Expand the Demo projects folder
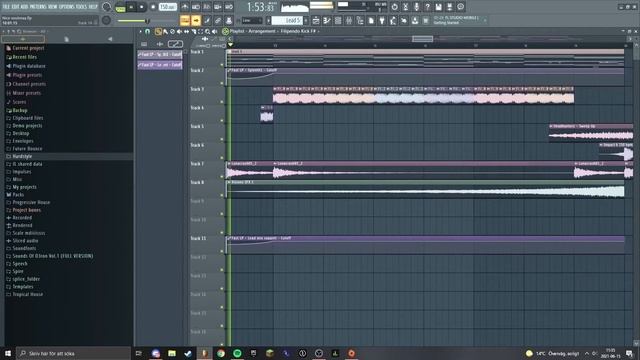The height and width of the screenshot is (360, 640). (x=27, y=126)
